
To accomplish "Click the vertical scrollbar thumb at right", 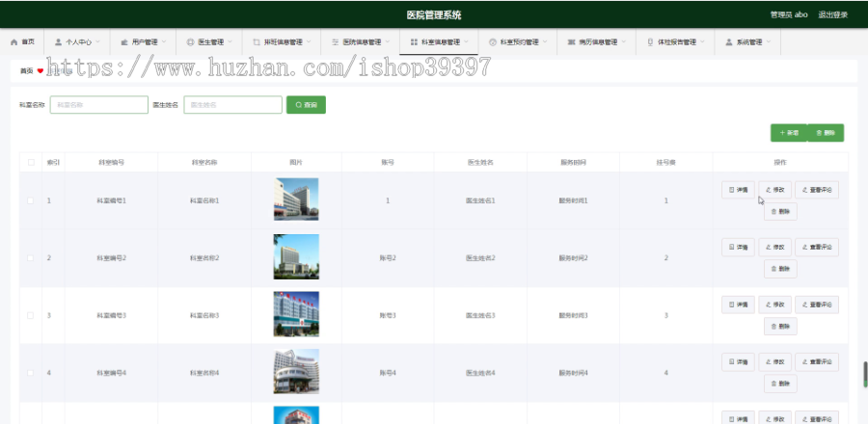I will (865, 374).
